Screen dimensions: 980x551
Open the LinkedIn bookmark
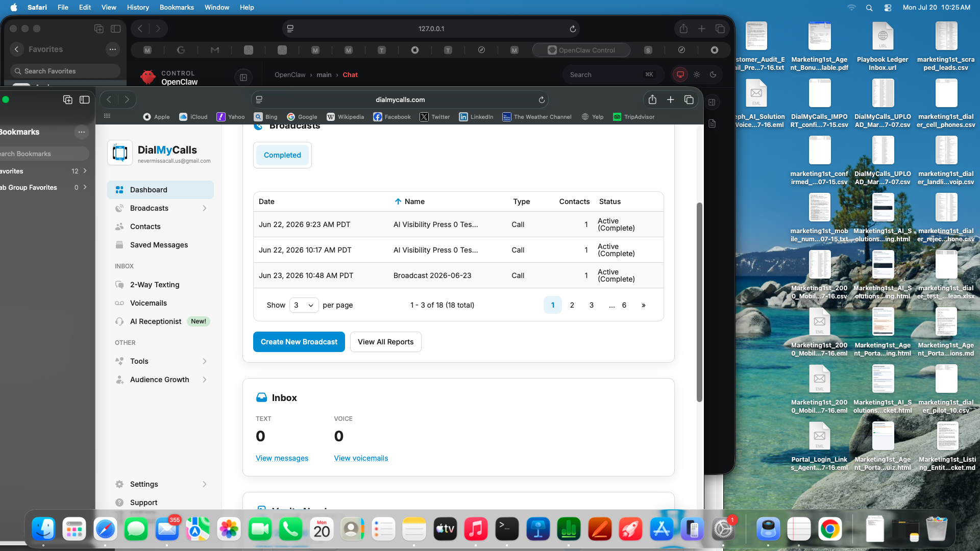pos(476,117)
